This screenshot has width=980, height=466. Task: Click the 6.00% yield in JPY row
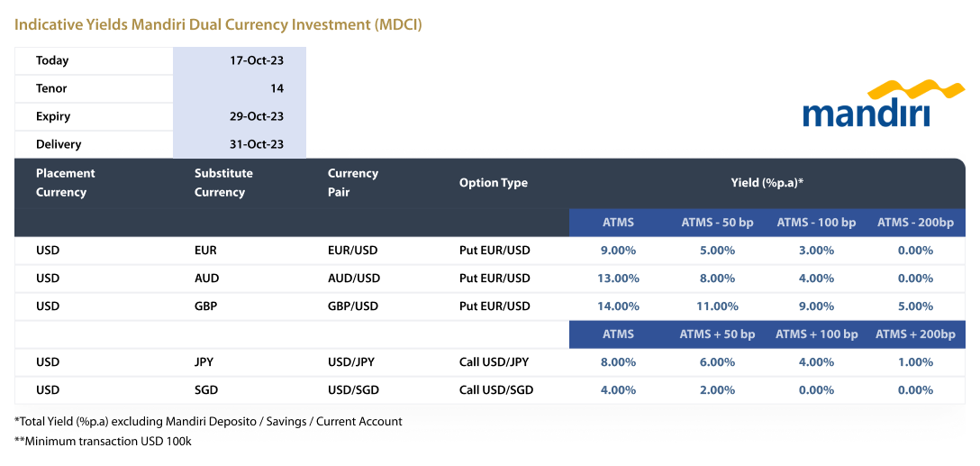pos(718,362)
